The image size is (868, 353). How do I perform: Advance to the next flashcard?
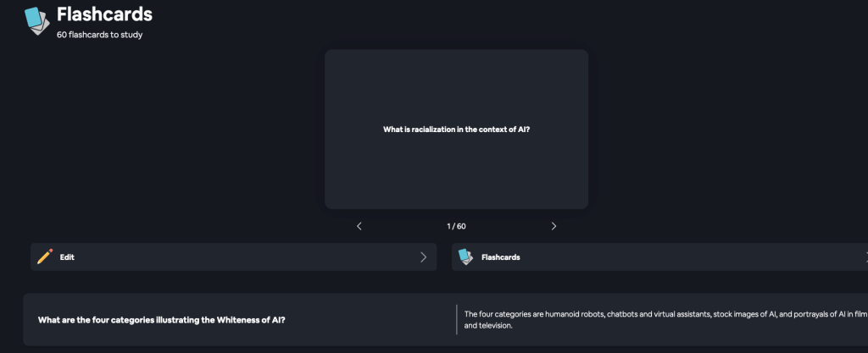pos(554,226)
